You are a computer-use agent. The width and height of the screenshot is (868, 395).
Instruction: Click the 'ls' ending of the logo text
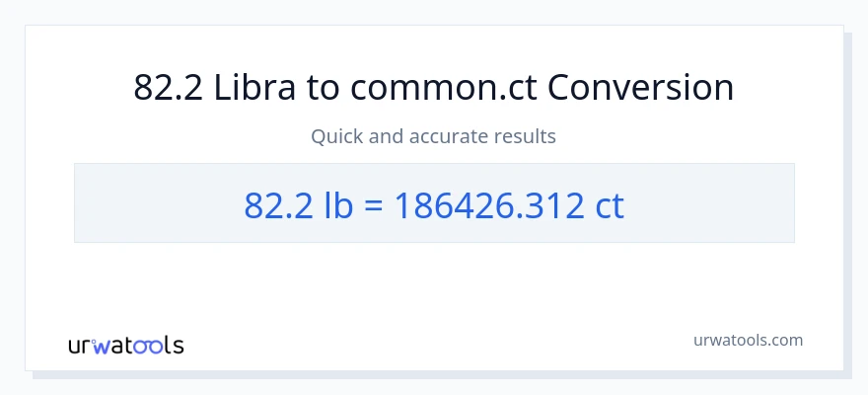(174, 346)
